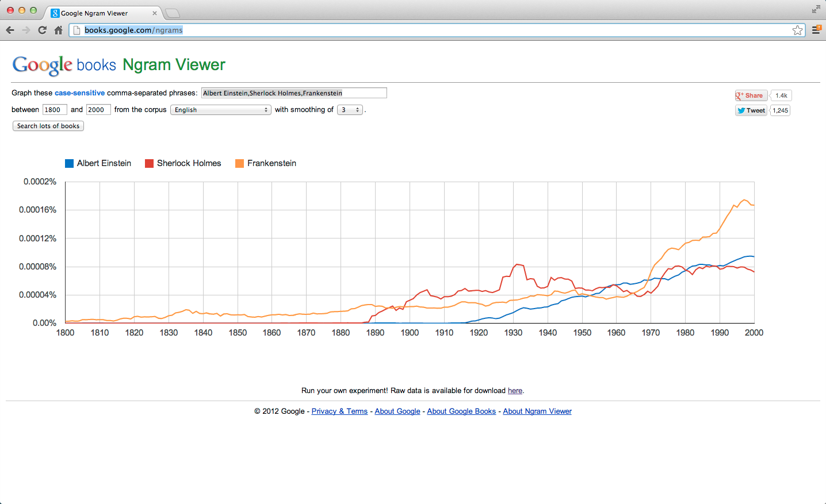Bookmark the page using the star icon
Viewport: 826px width, 504px height.
pyautogui.click(x=797, y=30)
